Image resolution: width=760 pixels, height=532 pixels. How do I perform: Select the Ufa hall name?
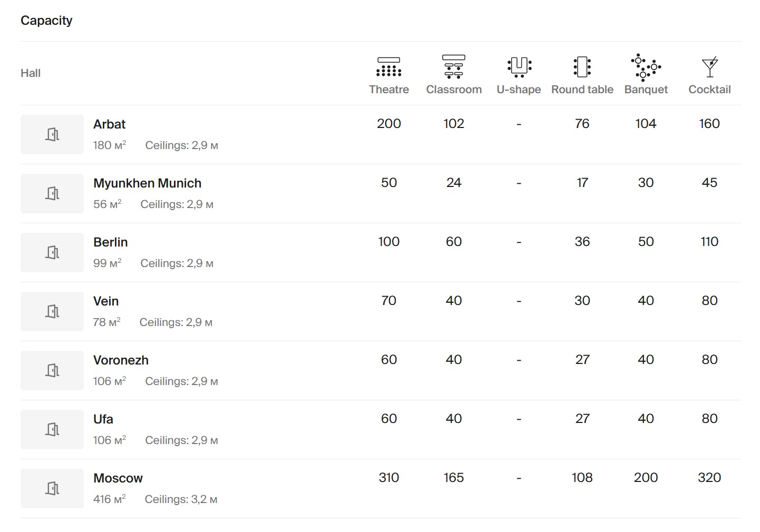tap(103, 419)
